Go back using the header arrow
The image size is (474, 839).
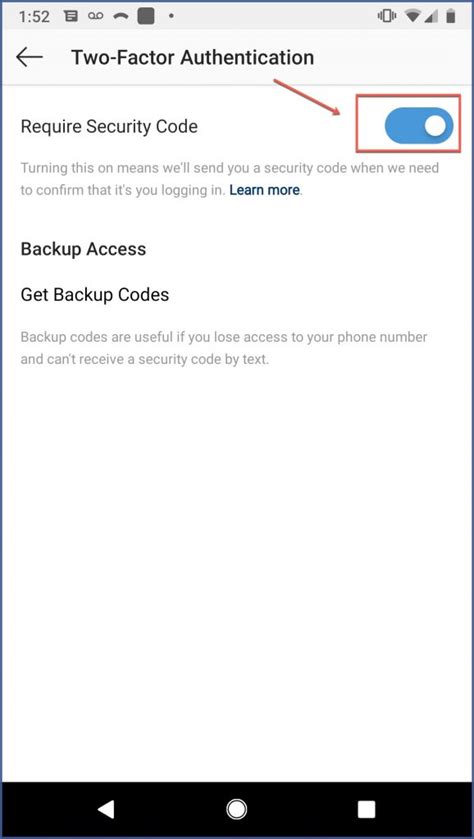point(29,57)
